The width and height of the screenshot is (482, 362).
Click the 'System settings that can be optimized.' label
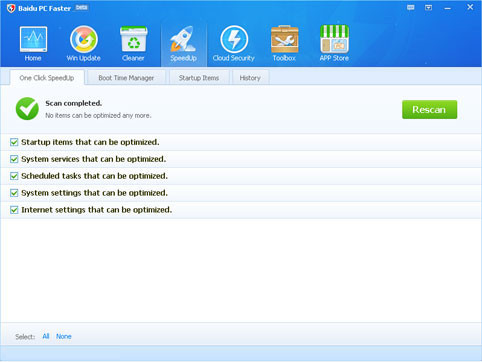click(94, 193)
